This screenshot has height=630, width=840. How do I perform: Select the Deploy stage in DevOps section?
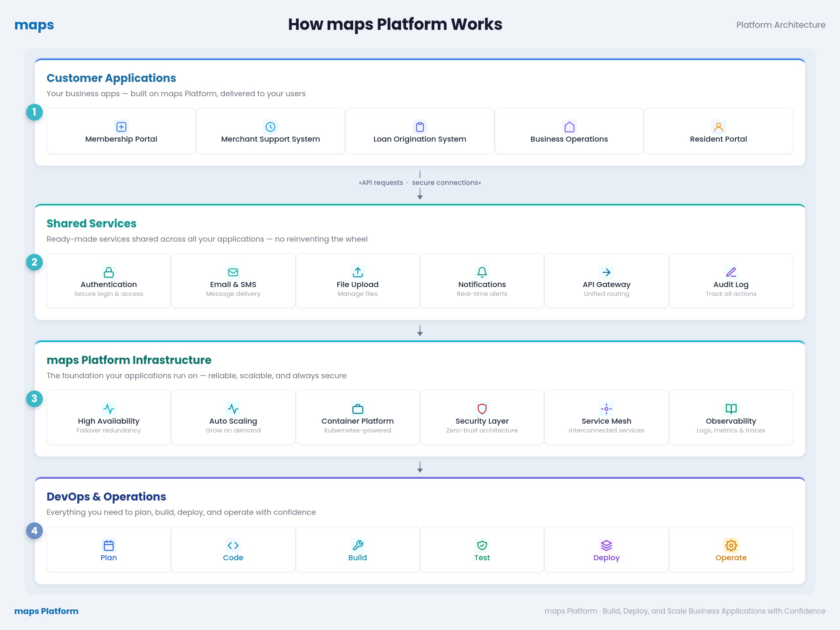click(606, 550)
